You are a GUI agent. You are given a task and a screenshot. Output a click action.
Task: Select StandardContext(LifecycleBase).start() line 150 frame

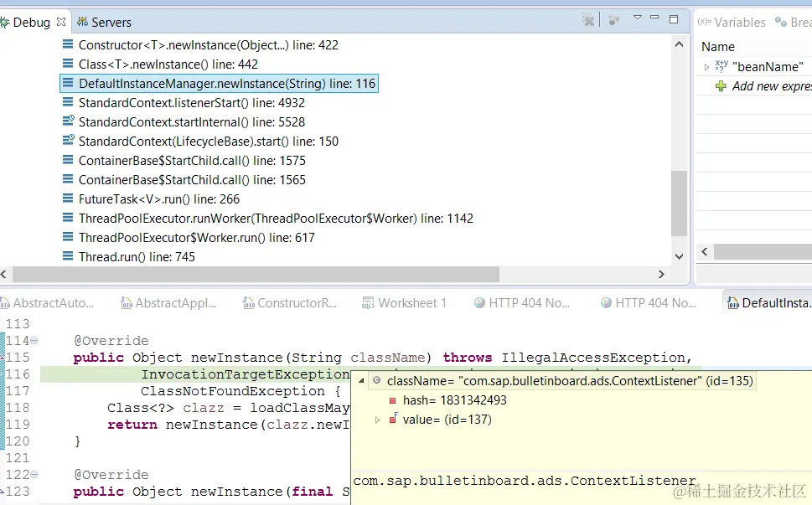(x=208, y=142)
